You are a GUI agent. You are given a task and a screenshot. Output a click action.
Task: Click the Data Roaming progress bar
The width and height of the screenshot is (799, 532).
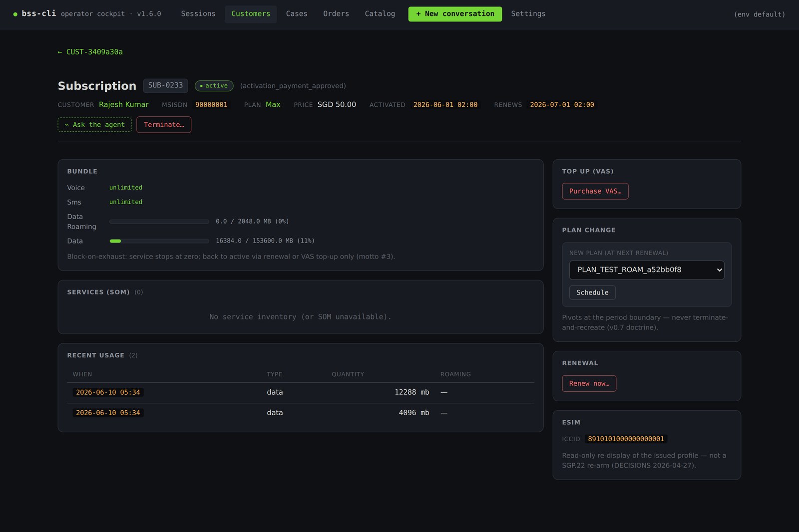point(159,222)
